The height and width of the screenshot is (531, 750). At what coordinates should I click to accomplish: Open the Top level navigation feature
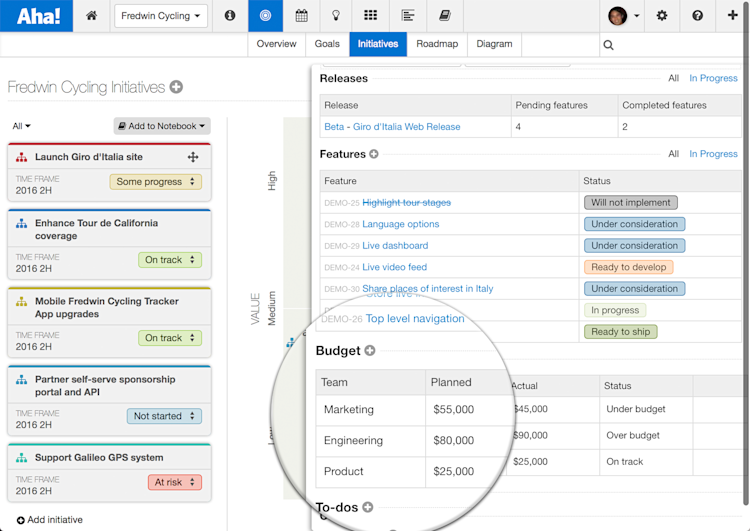click(x=415, y=319)
